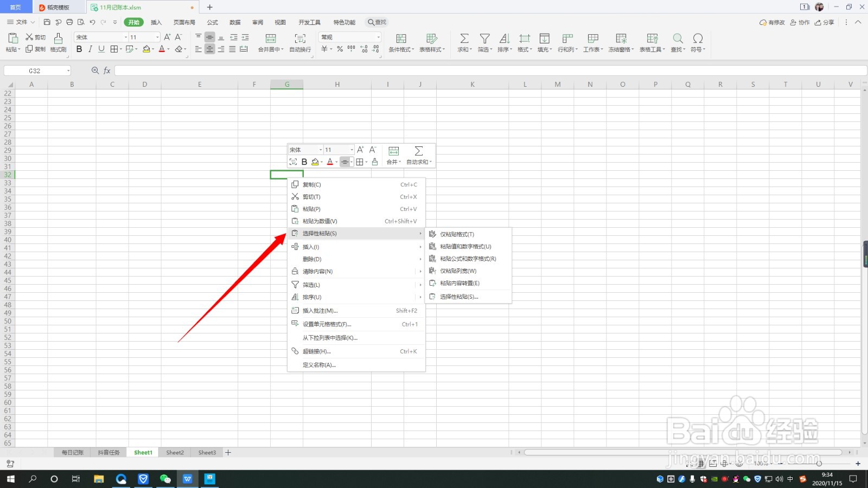Click the Undo arrow icon

[92, 22]
